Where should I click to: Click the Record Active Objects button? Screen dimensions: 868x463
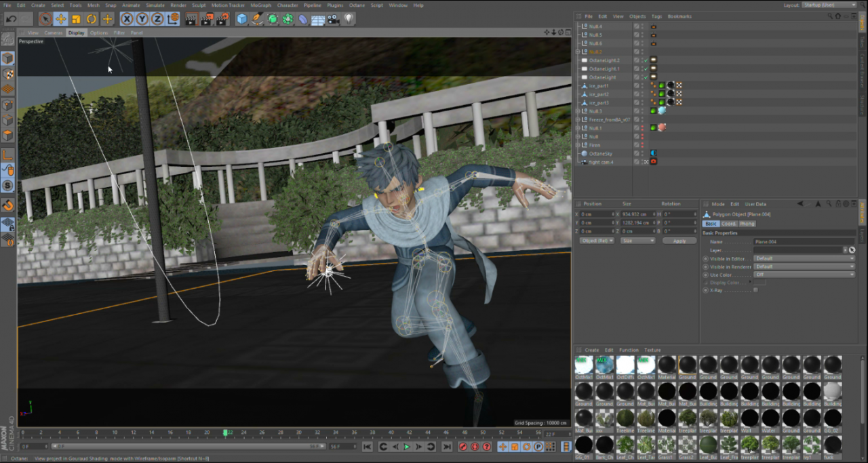(463, 447)
